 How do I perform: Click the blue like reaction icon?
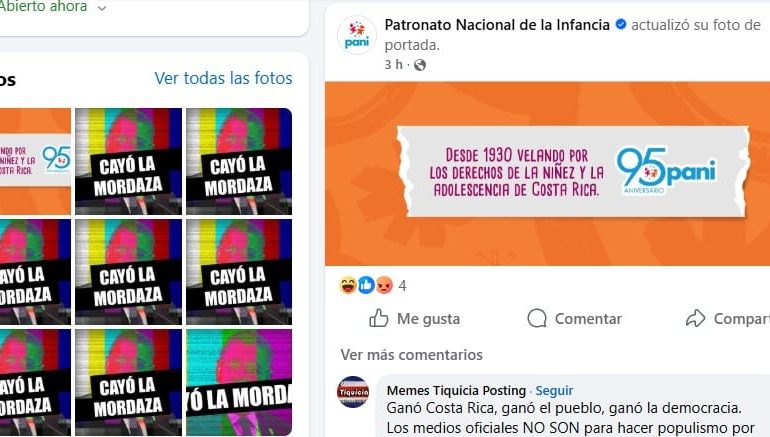point(366,285)
